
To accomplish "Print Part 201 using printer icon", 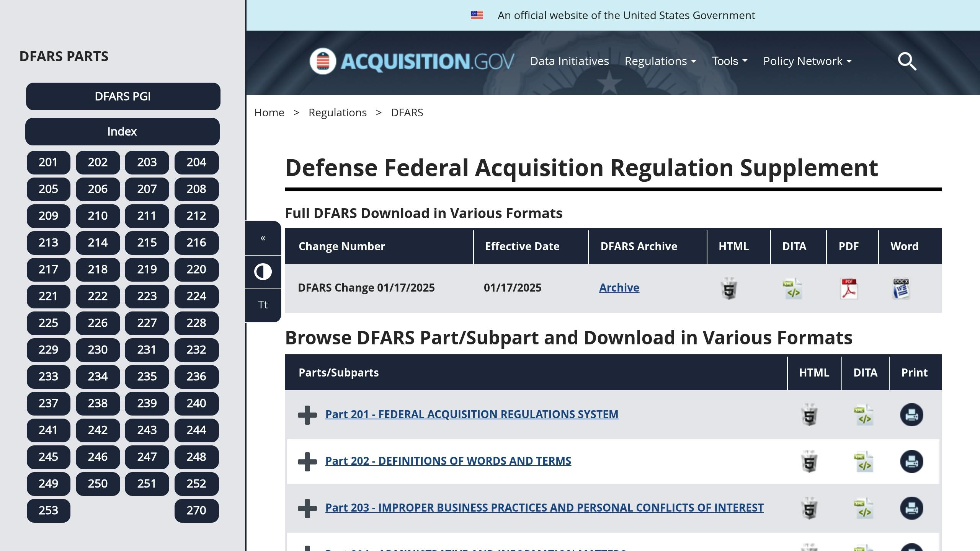I will click(x=911, y=415).
